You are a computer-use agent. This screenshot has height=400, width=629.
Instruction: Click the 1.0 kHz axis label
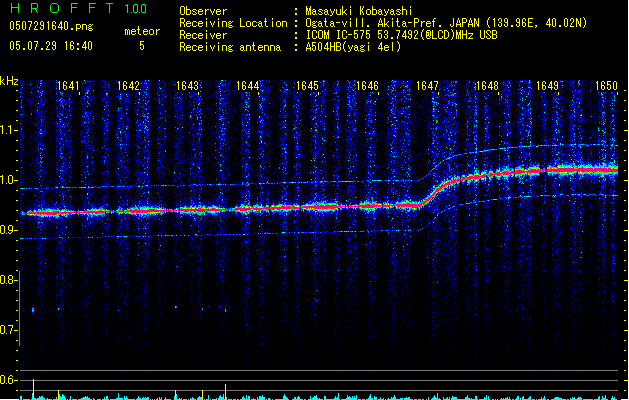[x=9, y=181]
